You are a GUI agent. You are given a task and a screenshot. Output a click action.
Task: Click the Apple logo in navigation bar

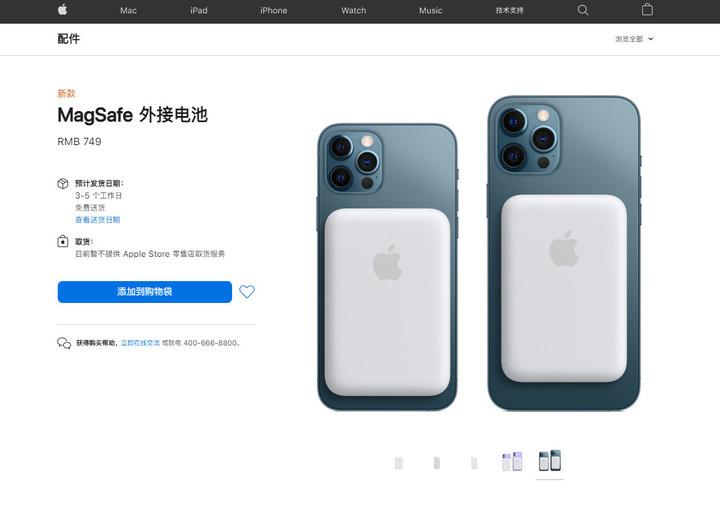point(63,10)
